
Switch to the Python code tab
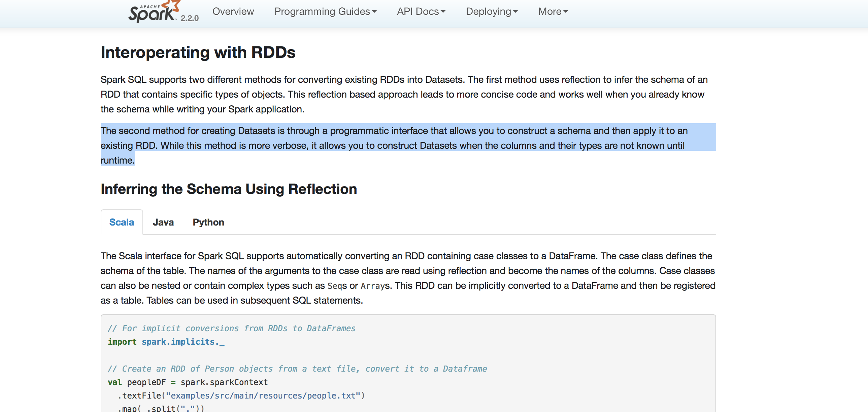[x=208, y=222]
